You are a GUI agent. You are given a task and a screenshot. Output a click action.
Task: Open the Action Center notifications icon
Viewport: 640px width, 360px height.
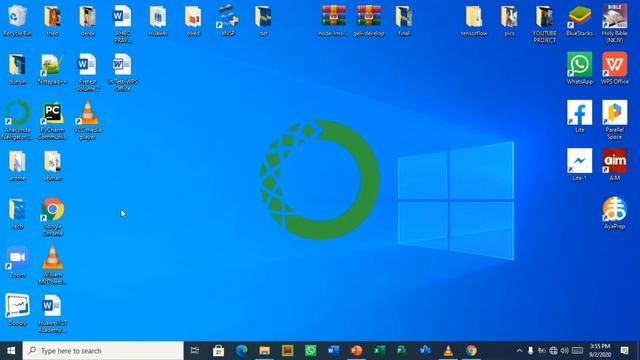tap(624, 351)
